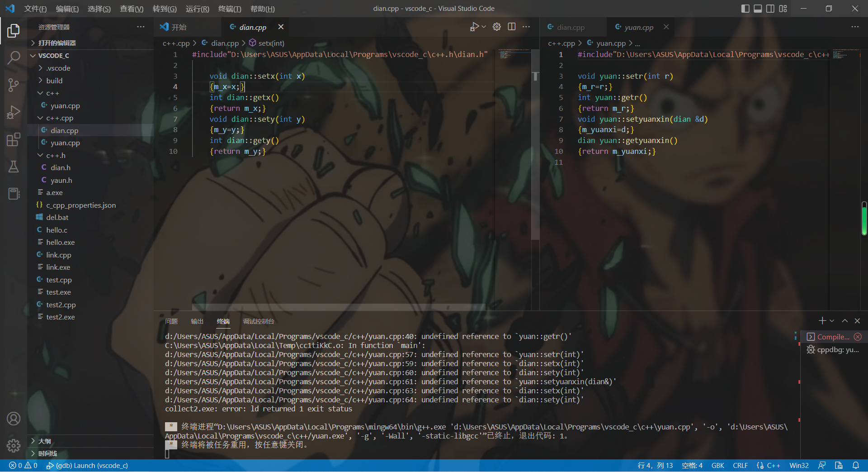Open the terminal launch profile dropdown
This screenshot has height=472, width=868.
point(832,320)
